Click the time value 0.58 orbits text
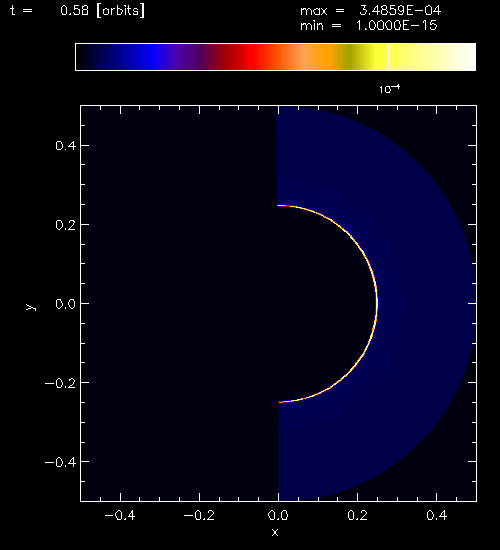Image resolution: width=500 pixels, height=550 pixels. point(102,11)
